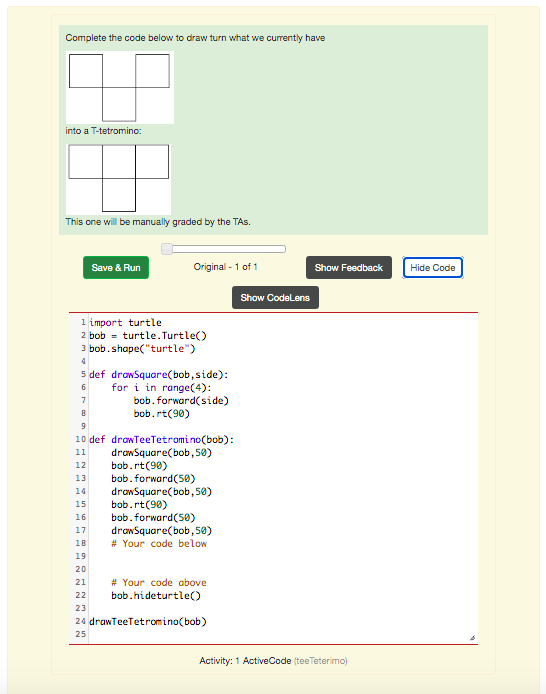Click the code history slider handle
Viewport: 546px width, 694px height.
[x=167, y=249]
